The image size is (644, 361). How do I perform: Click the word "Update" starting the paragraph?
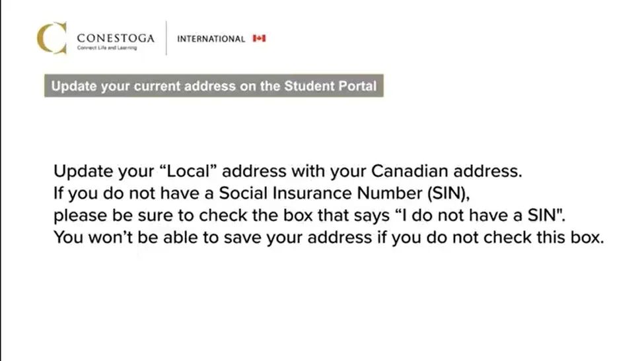(x=83, y=172)
